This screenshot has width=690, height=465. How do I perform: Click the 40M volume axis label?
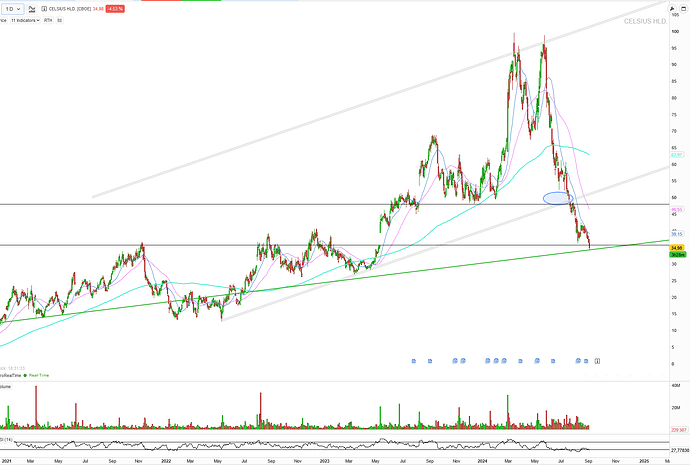[675, 385]
